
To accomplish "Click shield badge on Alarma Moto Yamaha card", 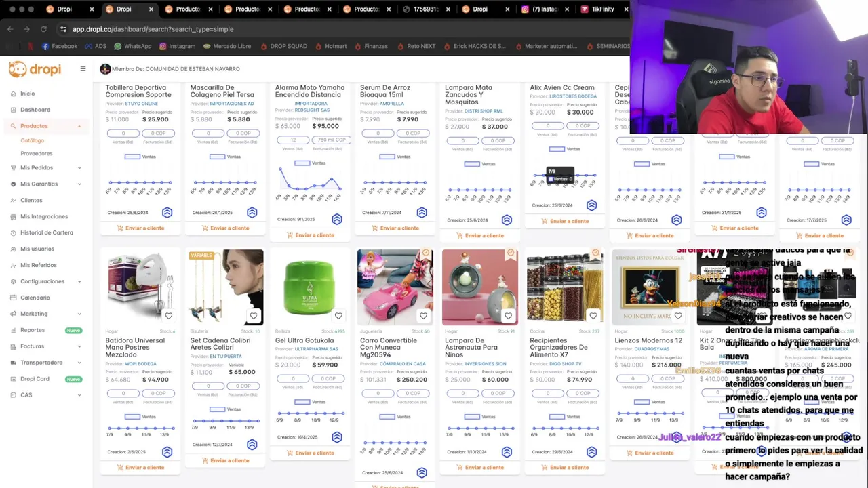I will pyautogui.click(x=337, y=220).
